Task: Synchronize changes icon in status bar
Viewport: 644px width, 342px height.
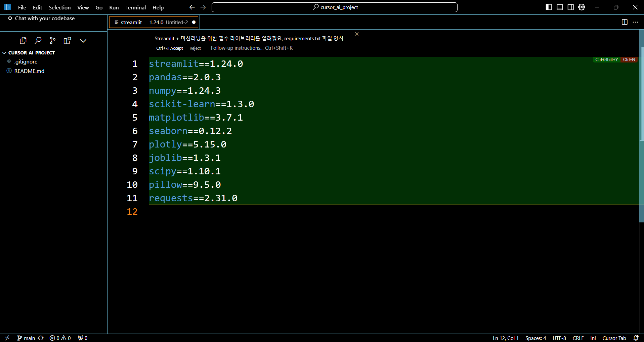Action: point(41,338)
